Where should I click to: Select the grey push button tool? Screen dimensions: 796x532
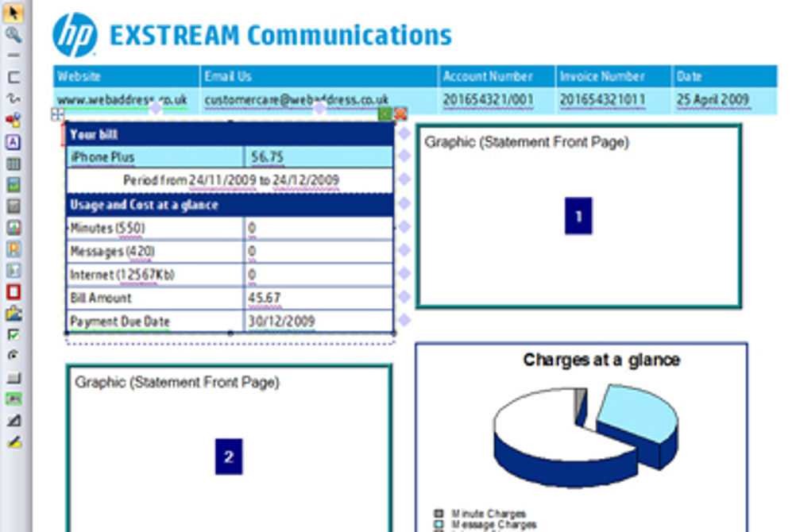14,378
